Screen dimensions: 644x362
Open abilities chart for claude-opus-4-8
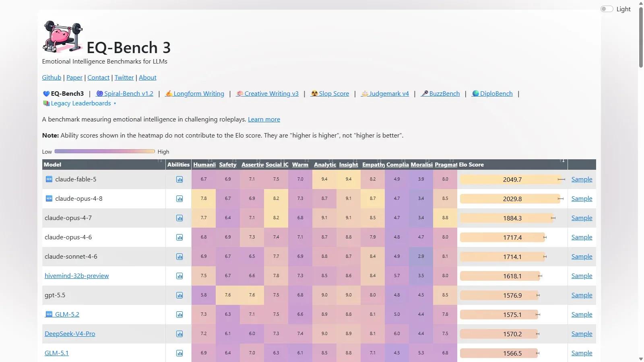coord(180,199)
